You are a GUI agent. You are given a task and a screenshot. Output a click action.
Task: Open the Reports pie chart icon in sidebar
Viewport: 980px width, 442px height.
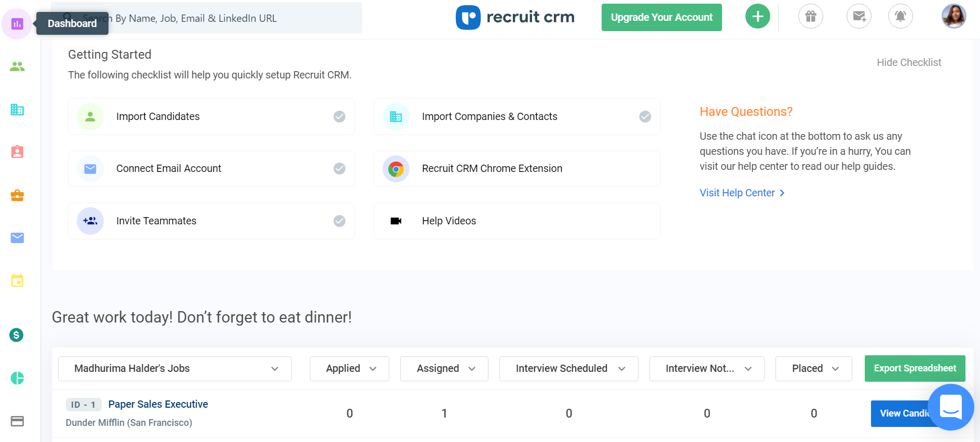(x=17, y=378)
